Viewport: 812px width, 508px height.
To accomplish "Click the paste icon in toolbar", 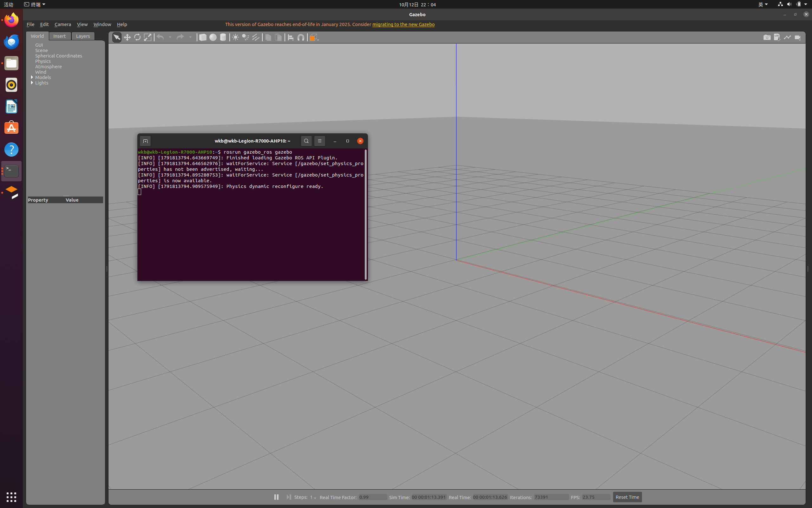I will click(278, 37).
